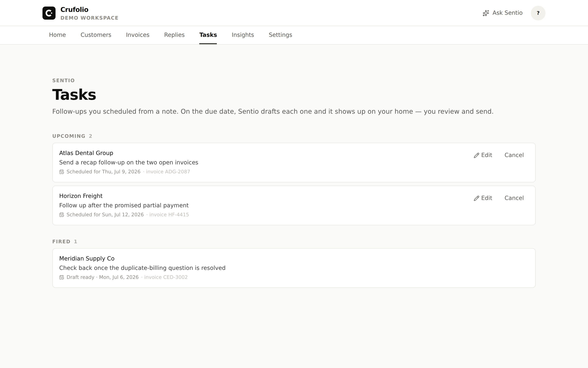Image resolution: width=588 pixels, height=368 pixels.
Task: Click invoice ADG-2087 reference
Action: click(168, 172)
